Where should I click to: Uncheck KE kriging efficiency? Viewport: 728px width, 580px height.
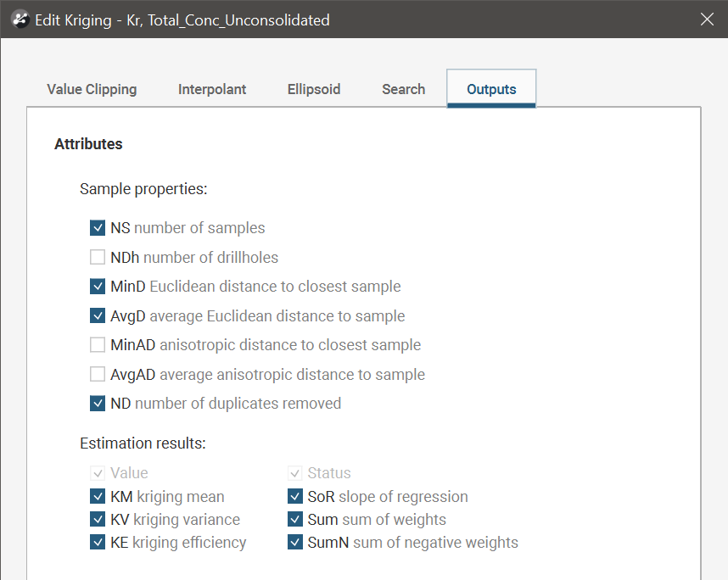98,543
